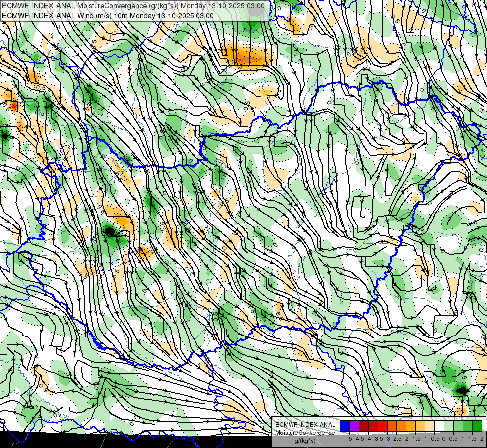Click the 'Wind (m/s) 10m' title line

[107, 16]
